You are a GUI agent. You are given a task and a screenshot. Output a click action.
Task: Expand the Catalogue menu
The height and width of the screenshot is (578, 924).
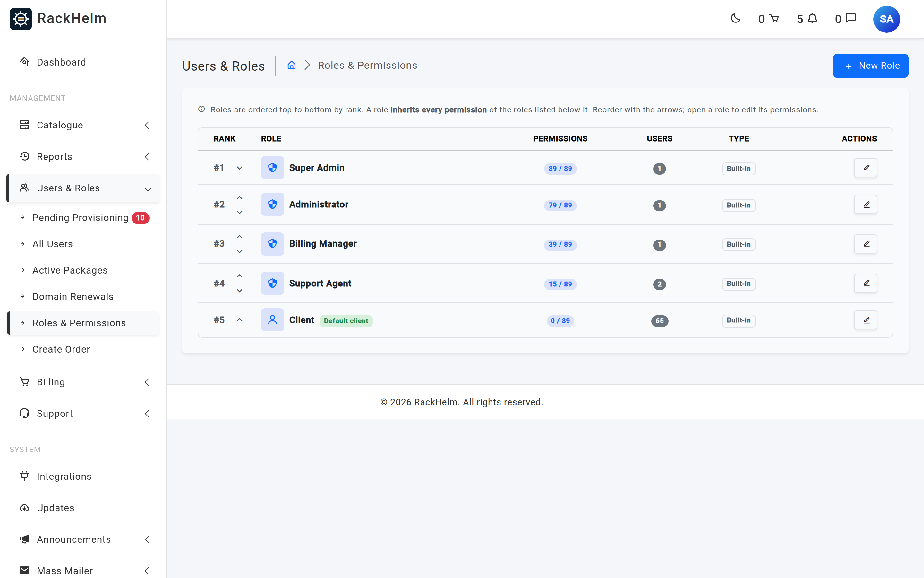[x=83, y=125]
